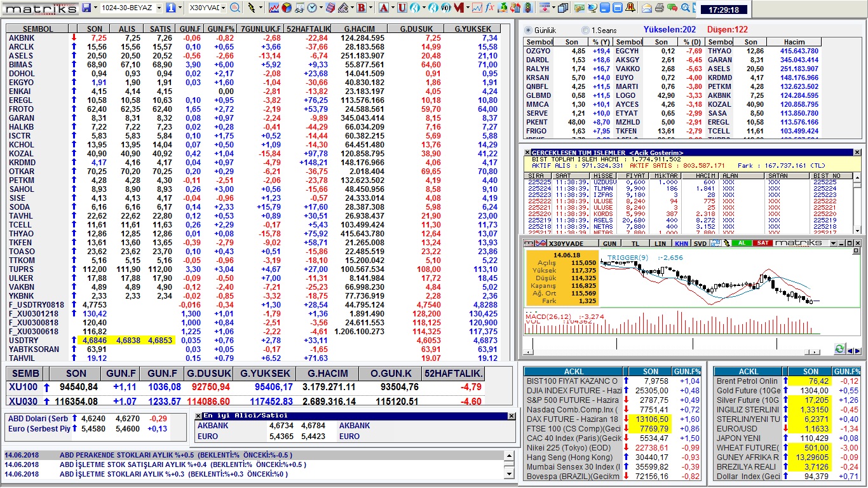The height and width of the screenshot is (488, 868).
Task: Click the cascade windows icon in toolbar
Action: [563, 8]
